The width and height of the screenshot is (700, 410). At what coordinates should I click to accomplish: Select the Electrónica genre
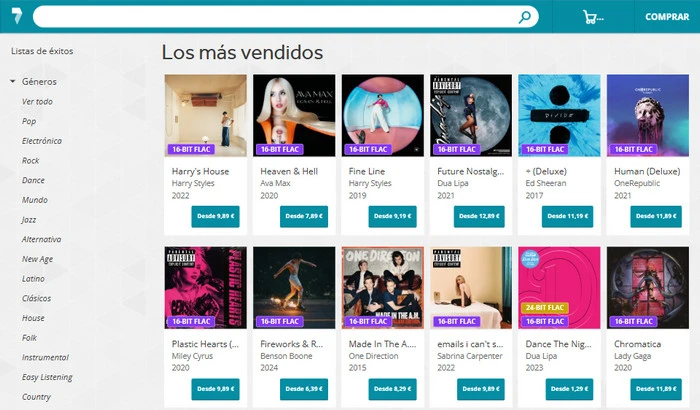coord(42,141)
